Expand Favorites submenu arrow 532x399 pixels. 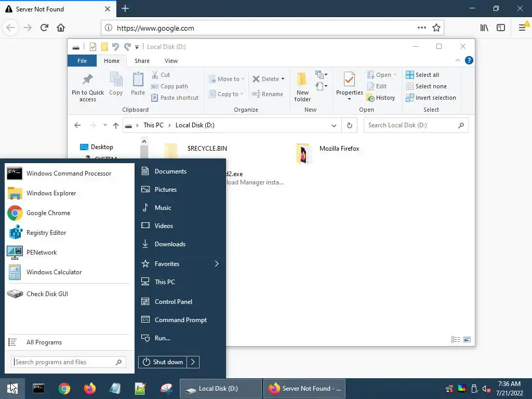point(217,263)
